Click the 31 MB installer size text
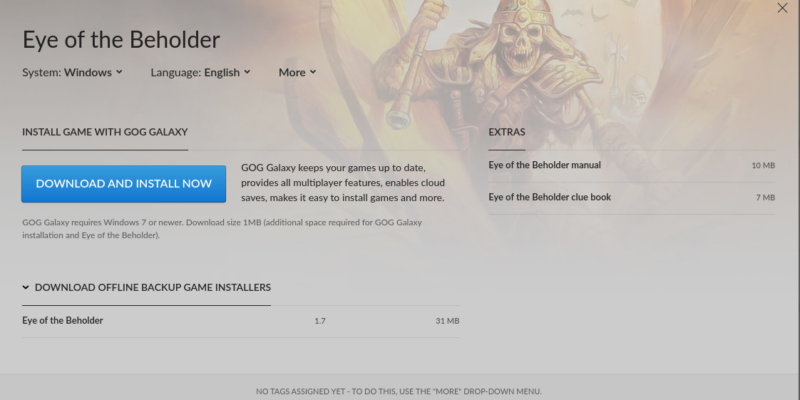800x400 pixels. tap(447, 321)
